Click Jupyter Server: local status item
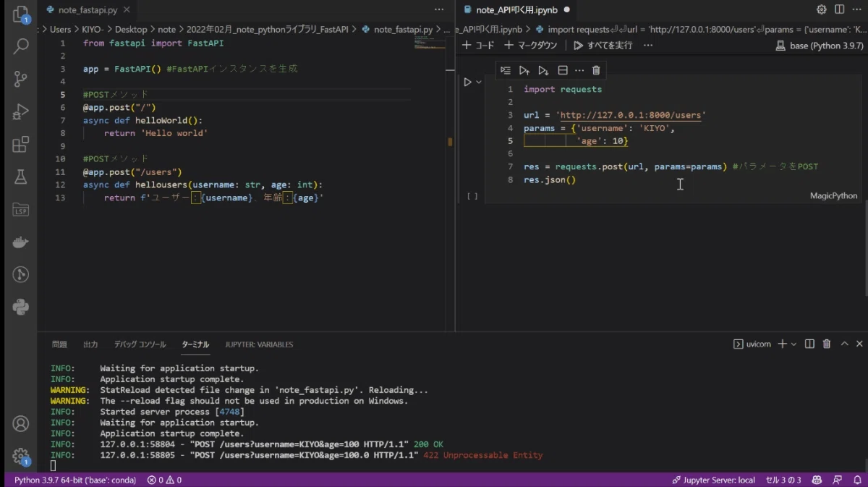868x487 pixels. [713, 480]
